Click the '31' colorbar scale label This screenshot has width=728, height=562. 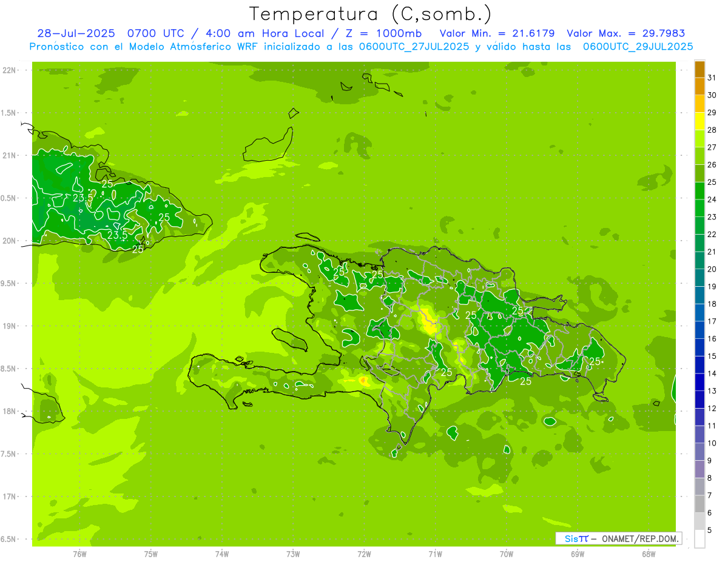click(712, 77)
